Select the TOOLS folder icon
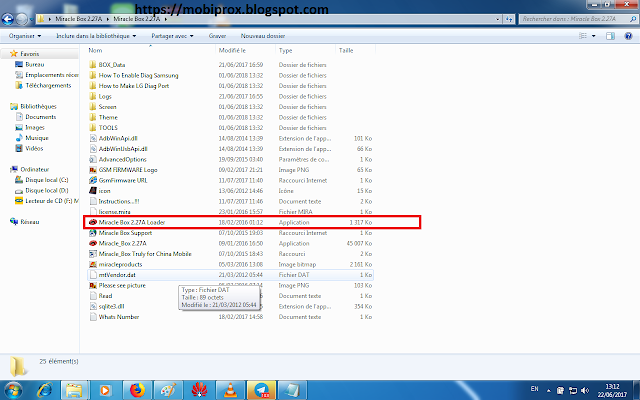This screenshot has width=640, height=400. click(93, 128)
